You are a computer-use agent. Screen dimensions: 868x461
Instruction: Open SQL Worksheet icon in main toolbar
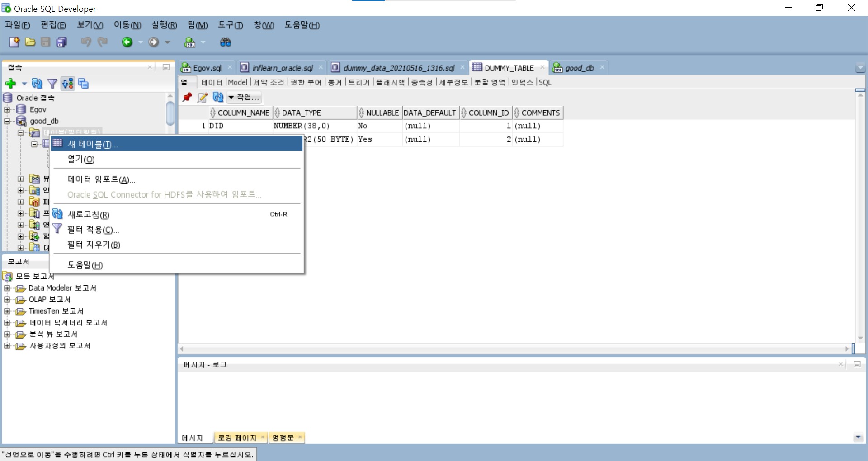coord(190,42)
